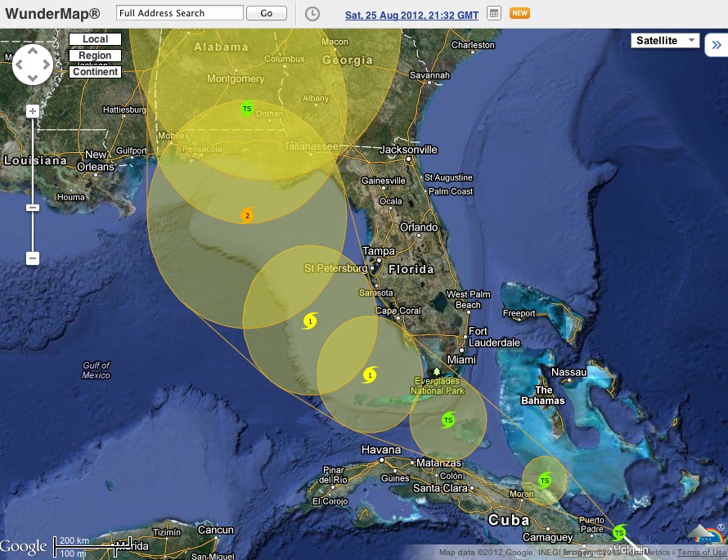The image size is (728, 560).
Task: Open the calendar date picker icon
Action: (493, 14)
